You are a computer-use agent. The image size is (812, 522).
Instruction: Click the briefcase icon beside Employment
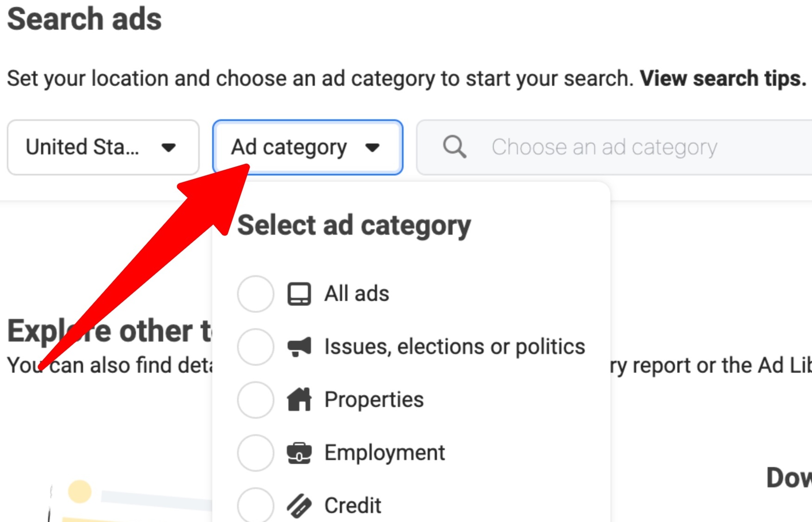pos(298,453)
